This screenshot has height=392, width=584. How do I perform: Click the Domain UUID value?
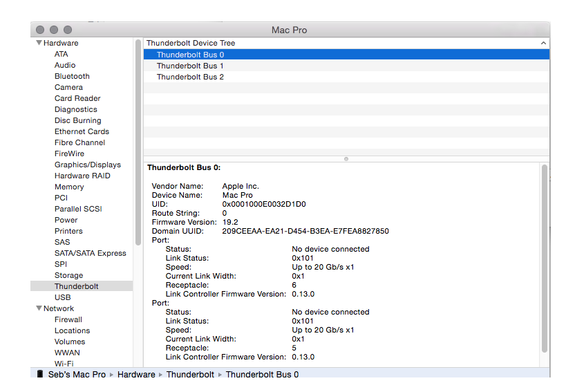[305, 231]
